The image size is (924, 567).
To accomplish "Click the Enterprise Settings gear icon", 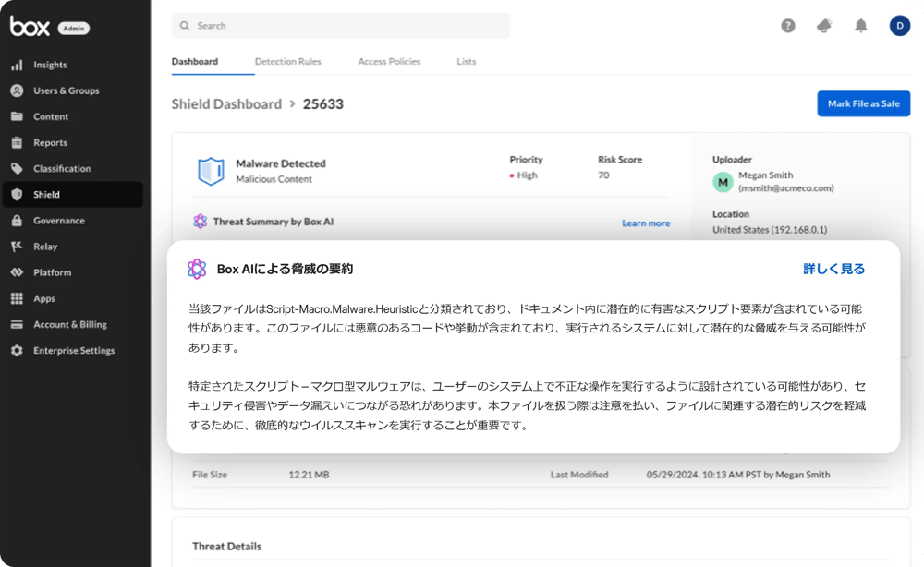I will click(x=17, y=351).
